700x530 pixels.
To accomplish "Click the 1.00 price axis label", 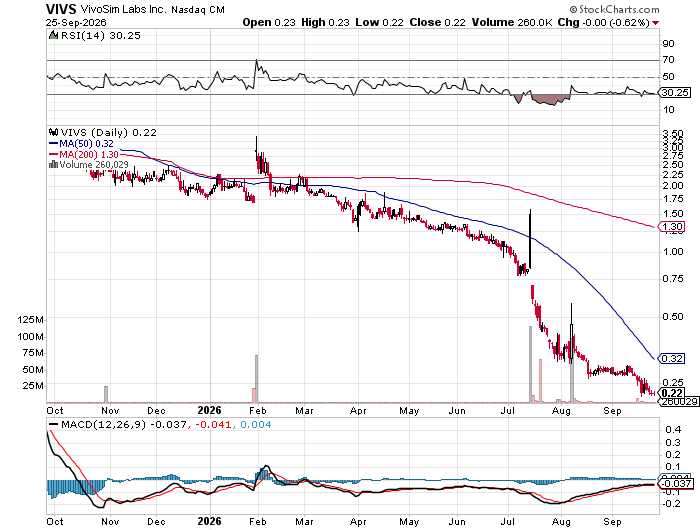I will coord(673,252).
